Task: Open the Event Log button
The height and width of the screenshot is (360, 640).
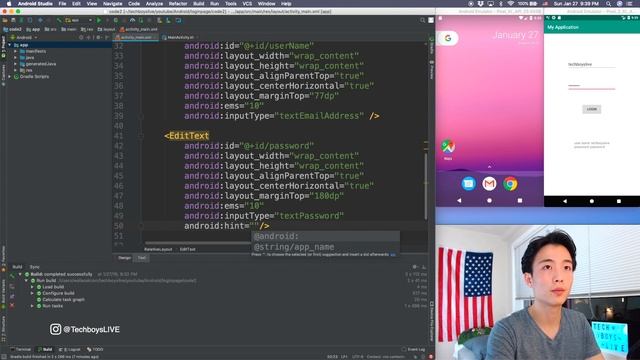Action: [x=413, y=349]
